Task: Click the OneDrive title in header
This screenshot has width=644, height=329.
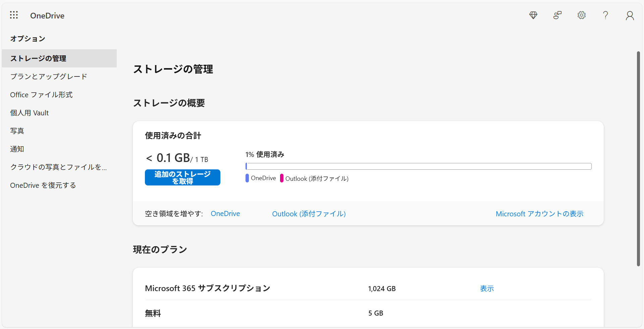Action: click(x=47, y=16)
